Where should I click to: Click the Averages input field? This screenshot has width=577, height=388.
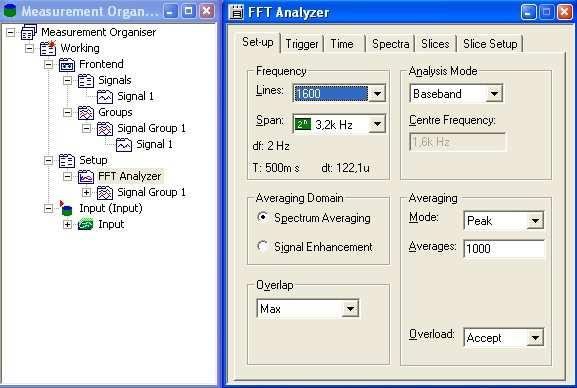tap(504, 249)
